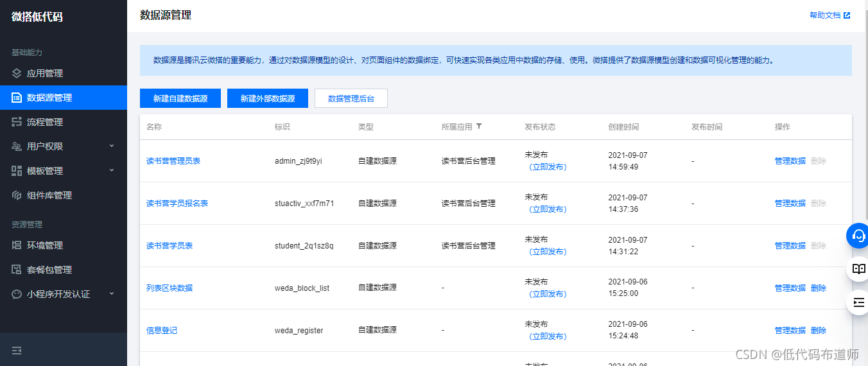The width and height of the screenshot is (868, 366).
Task: Open the floating book documentation icon
Action: point(858,268)
